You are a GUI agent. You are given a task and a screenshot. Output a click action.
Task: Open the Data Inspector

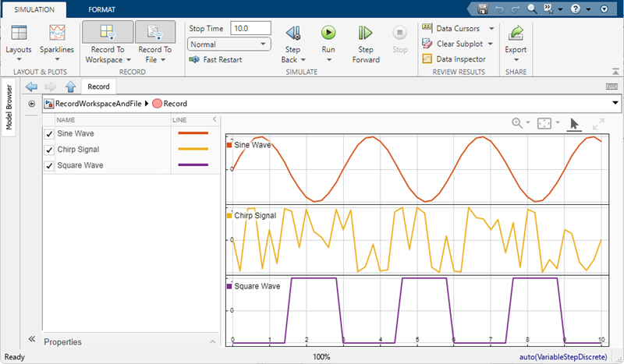454,59
